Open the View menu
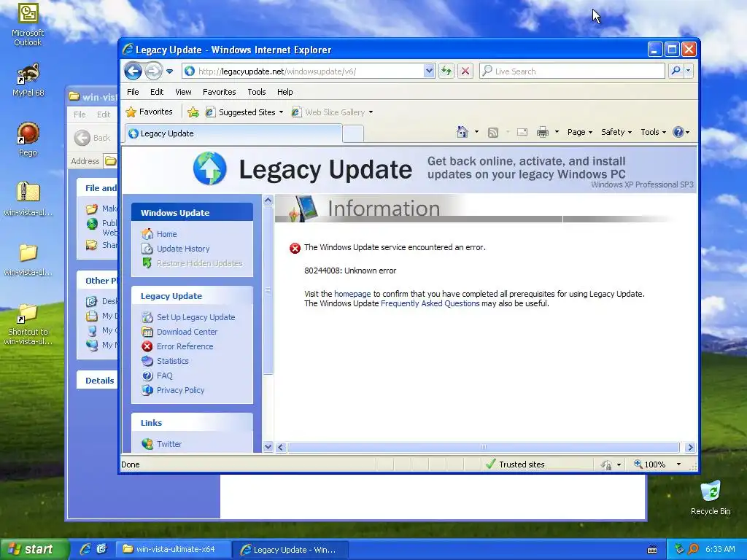This screenshot has width=747, height=560. tap(183, 92)
